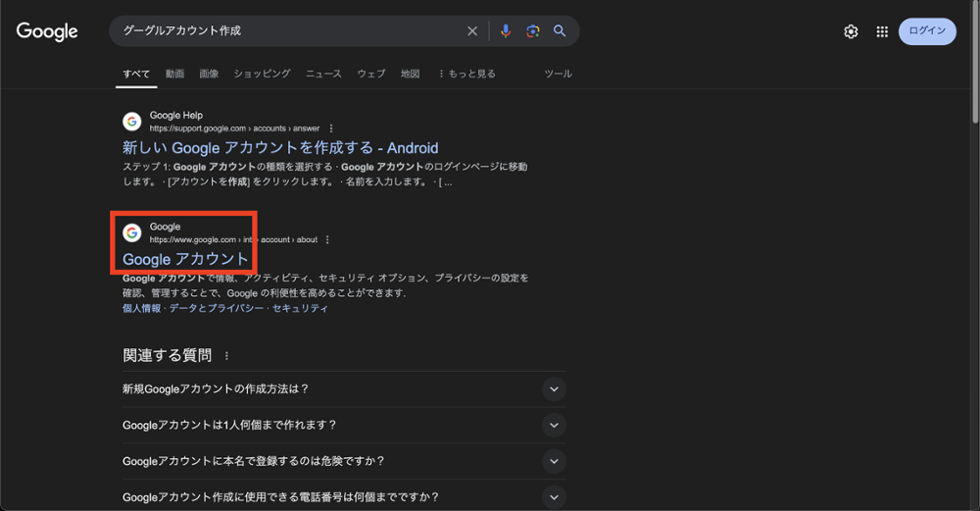Expand 電話番号は何個までですか？ question
Screen dimensions: 980x511
[x=554, y=497]
